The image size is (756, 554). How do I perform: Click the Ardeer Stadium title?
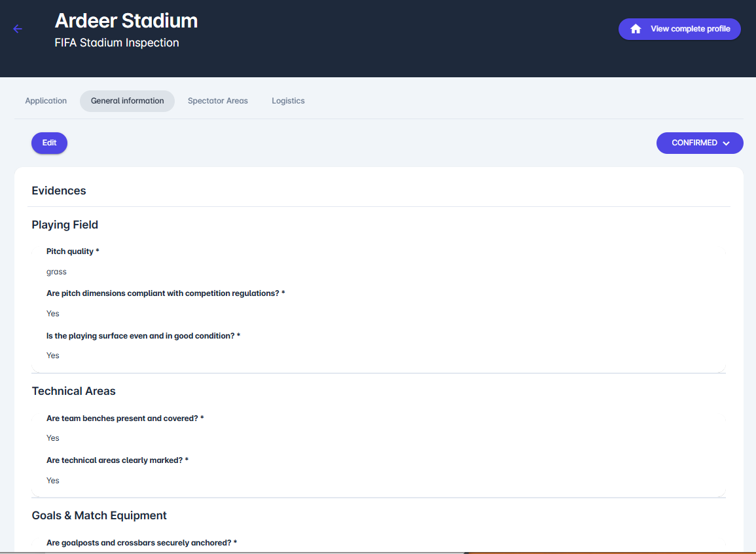coord(126,20)
